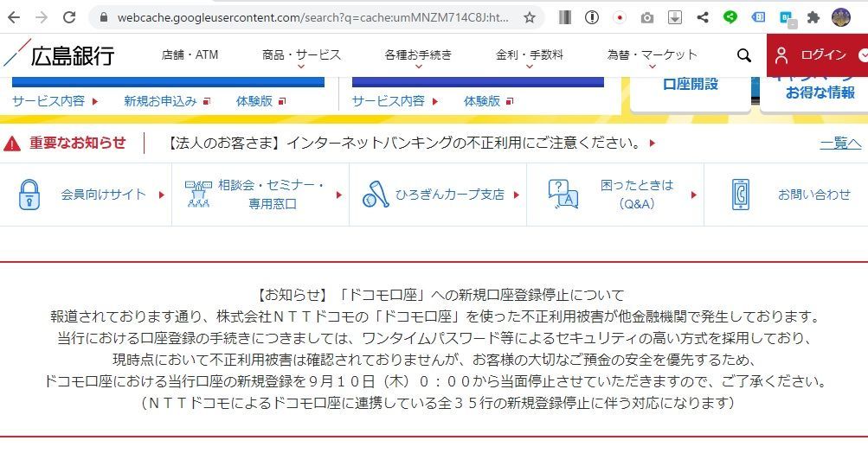Open the 会員向けサイト link
Viewport: 868px width, 466px height.
tap(104, 195)
